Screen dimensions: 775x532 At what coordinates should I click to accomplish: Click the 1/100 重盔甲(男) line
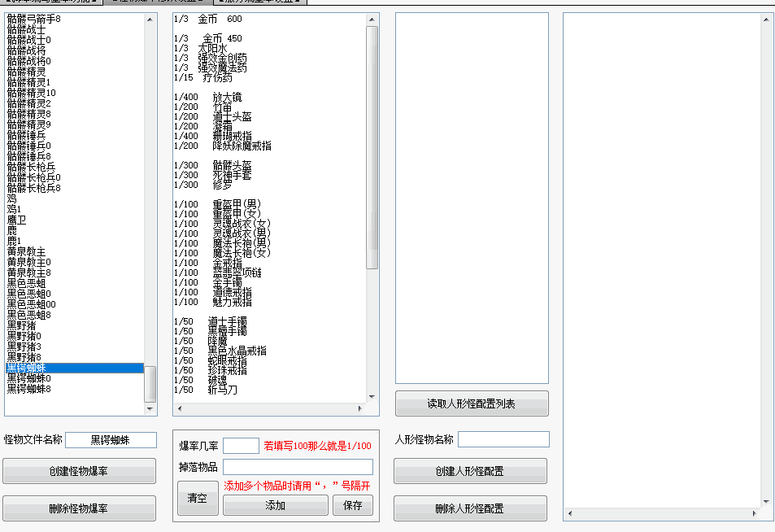click(217, 204)
